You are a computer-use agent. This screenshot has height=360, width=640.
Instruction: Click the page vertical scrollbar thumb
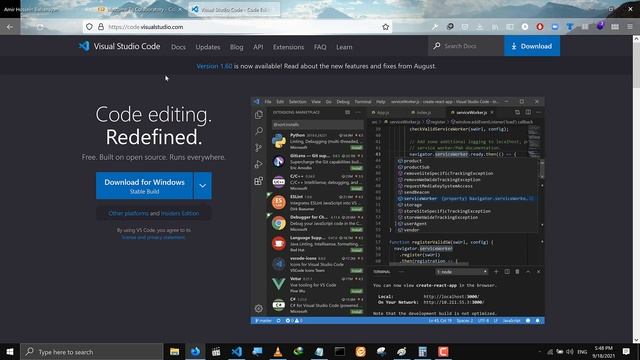click(636, 65)
